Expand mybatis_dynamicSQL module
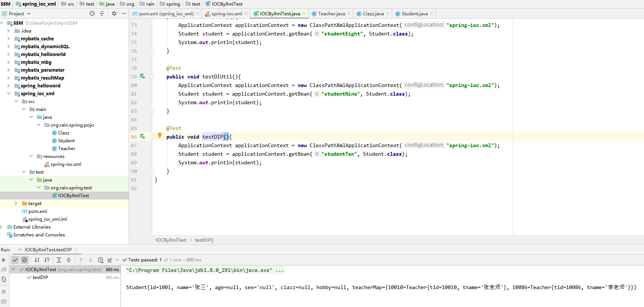 pos(9,47)
